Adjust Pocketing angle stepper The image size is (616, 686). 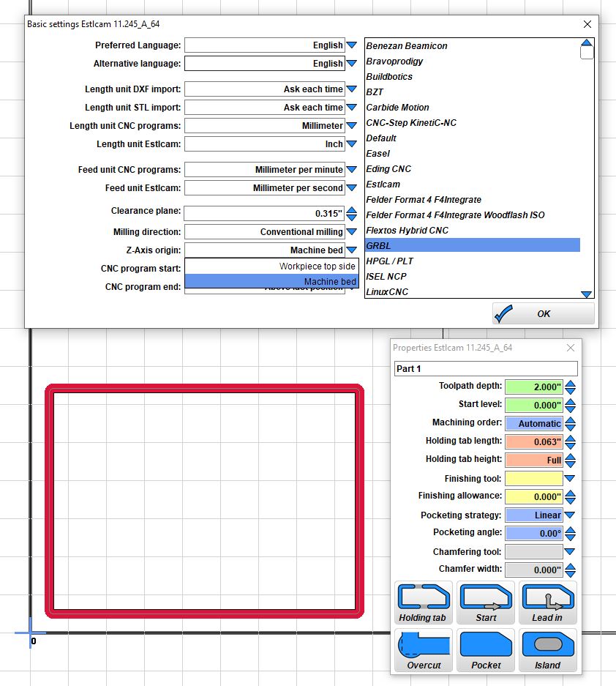(x=570, y=533)
